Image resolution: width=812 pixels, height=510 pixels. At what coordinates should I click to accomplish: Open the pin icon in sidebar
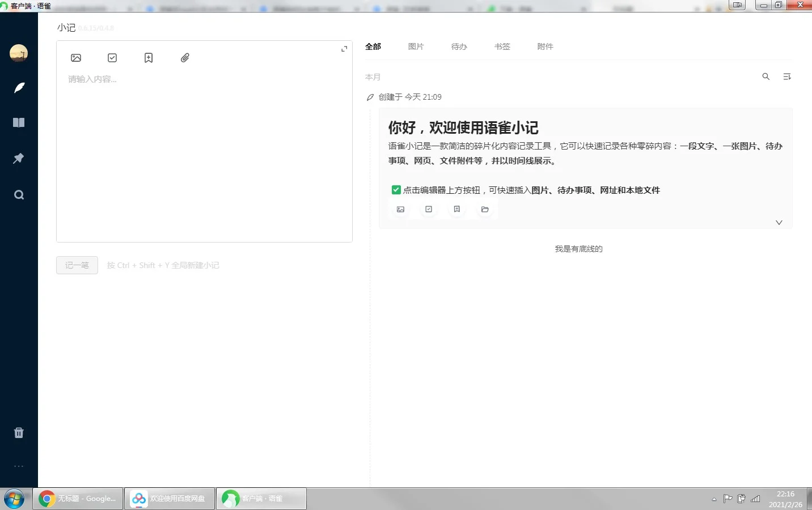[19, 158]
